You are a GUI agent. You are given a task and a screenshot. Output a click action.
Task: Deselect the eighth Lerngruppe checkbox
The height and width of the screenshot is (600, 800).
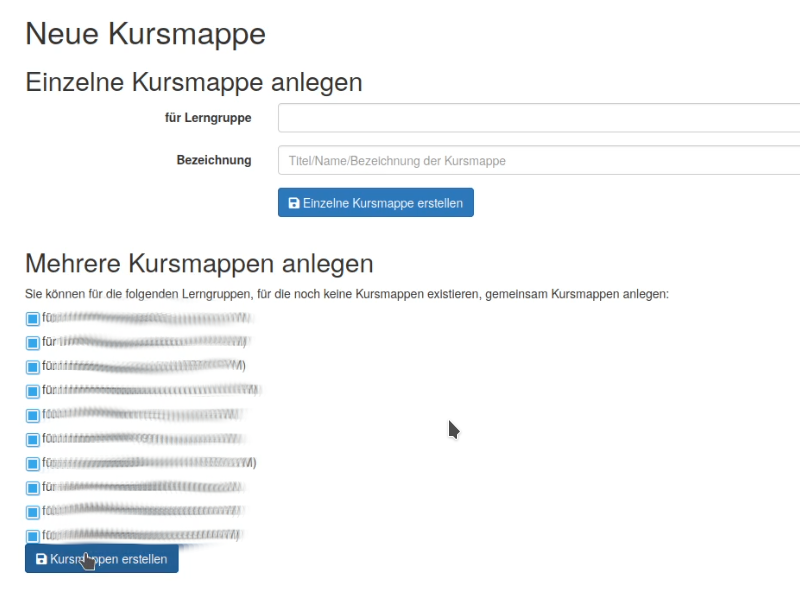tap(32, 488)
